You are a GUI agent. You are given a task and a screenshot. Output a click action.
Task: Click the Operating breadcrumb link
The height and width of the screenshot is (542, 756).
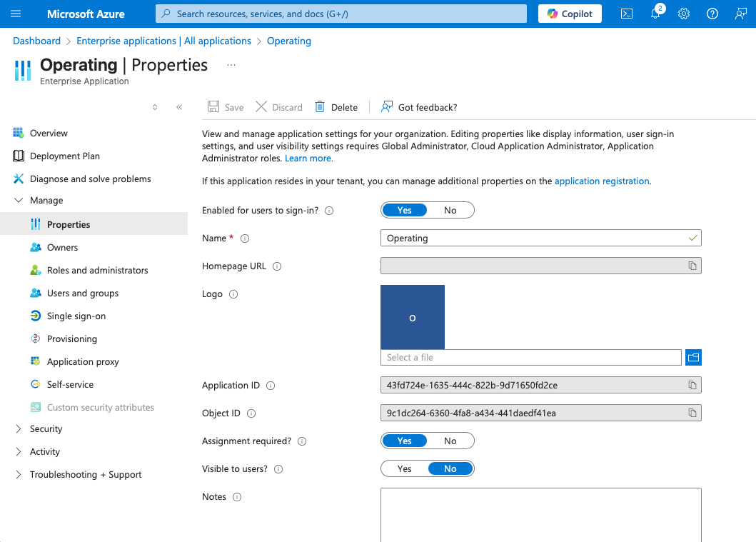[x=289, y=41]
